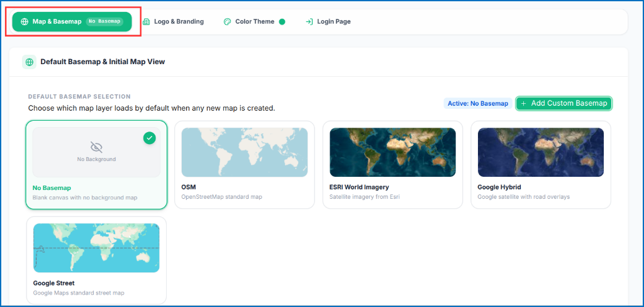Viewport: 644px width, 307px height.
Task: Choose the OSM basemap thumbnail
Action: pyautogui.click(x=245, y=152)
